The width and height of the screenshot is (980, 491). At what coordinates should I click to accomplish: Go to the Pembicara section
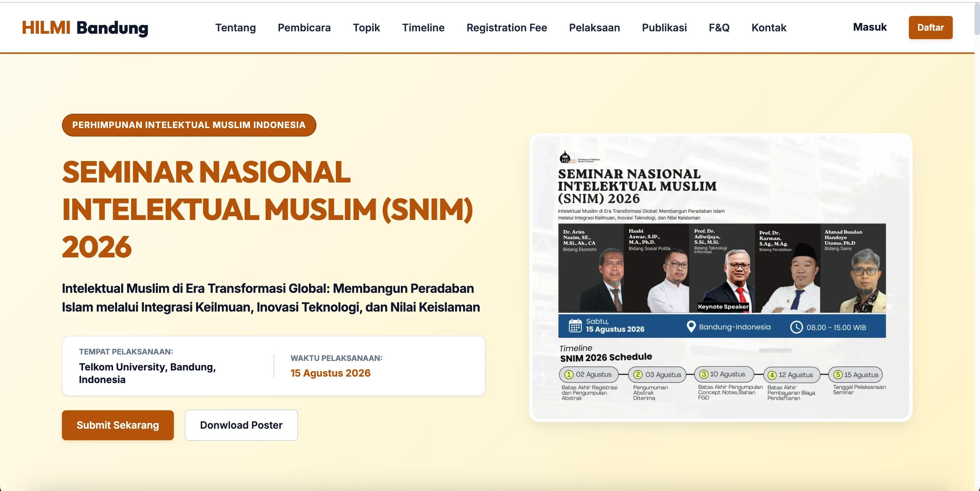click(x=304, y=28)
